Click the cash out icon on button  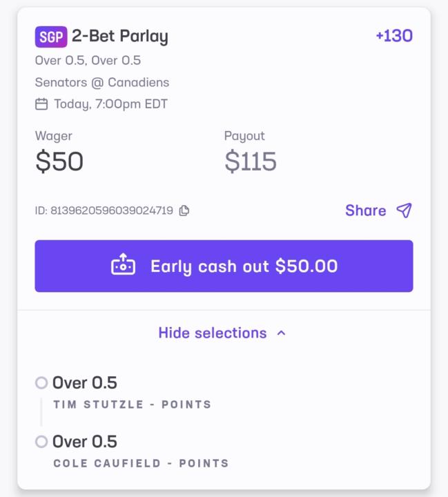coord(123,266)
